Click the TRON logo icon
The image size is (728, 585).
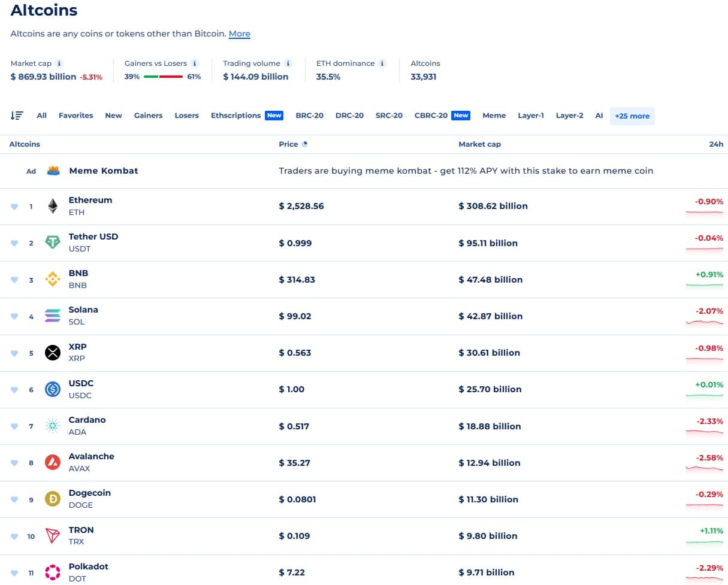(53, 536)
